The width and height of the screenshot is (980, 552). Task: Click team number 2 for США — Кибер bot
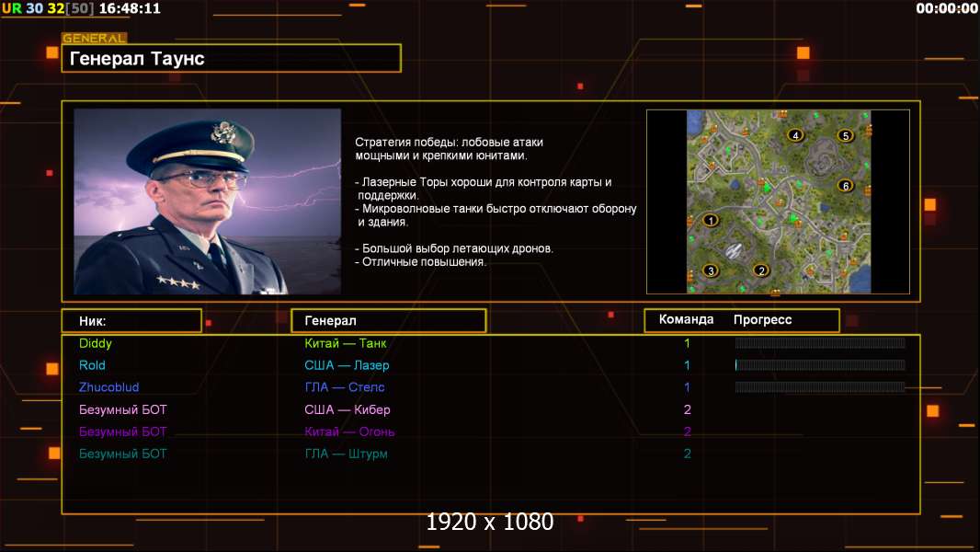(687, 409)
